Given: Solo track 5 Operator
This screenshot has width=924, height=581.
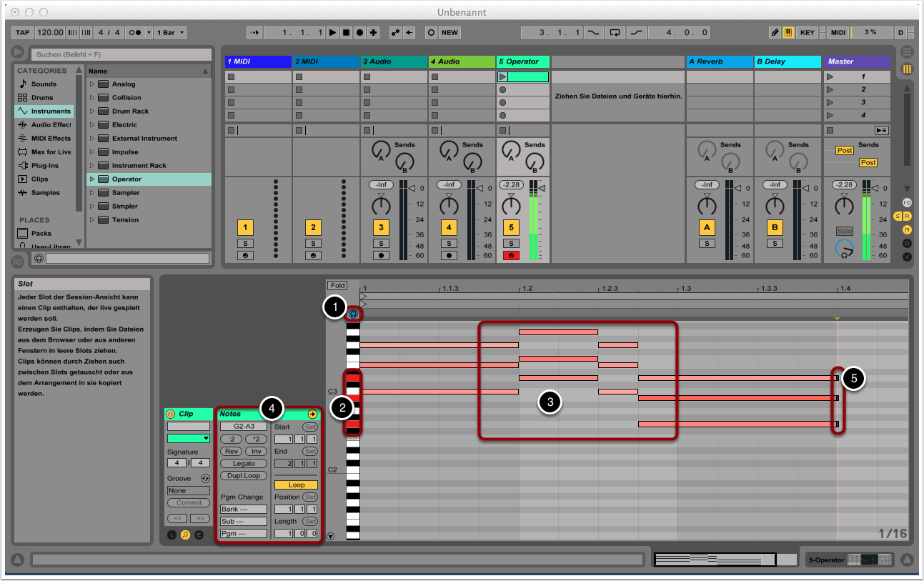Looking at the screenshot, I should pyautogui.click(x=511, y=244).
